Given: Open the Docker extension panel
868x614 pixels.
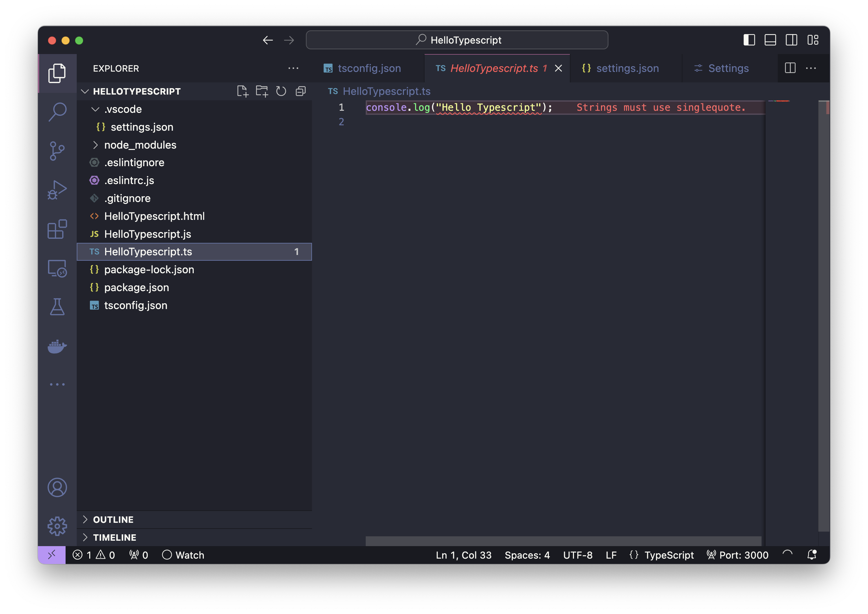Looking at the screenshot, I should pos(57,346).
